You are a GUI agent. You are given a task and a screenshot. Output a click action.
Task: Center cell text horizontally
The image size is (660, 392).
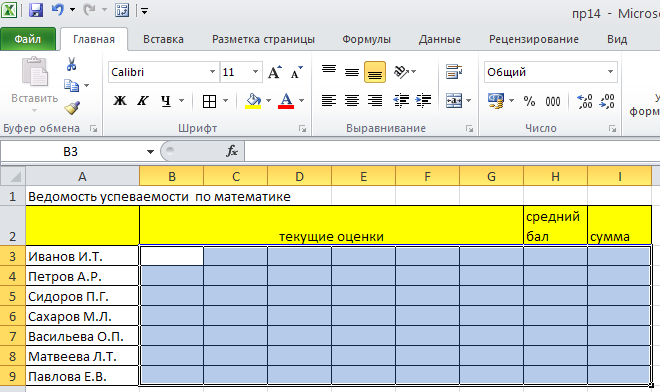click(x=352, y=101)
